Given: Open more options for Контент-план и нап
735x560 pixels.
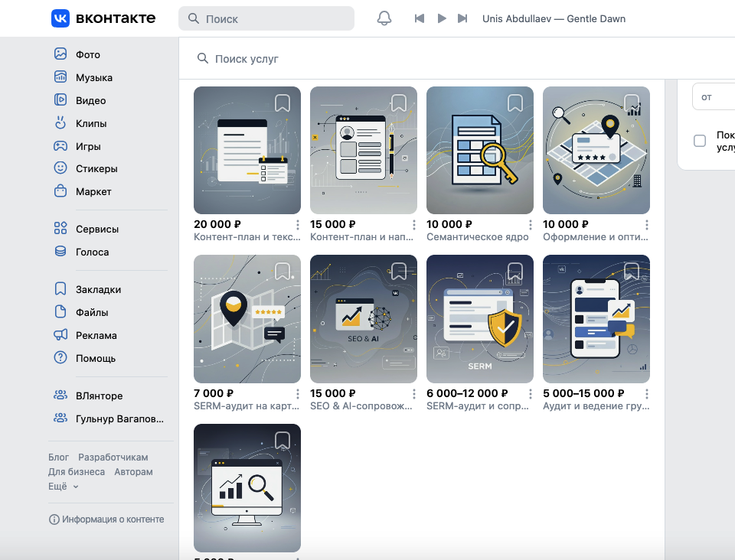Looking at the screenshot, I should [x=414, y=225].
